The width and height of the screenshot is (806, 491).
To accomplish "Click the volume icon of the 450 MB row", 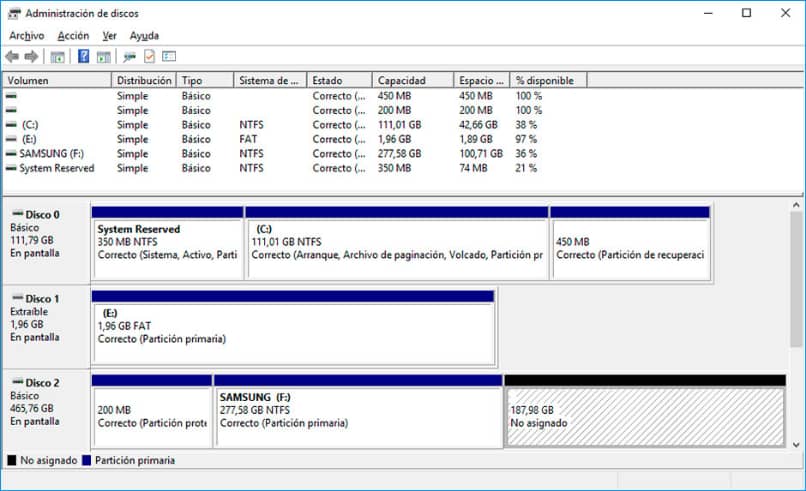I will [11, 96].
